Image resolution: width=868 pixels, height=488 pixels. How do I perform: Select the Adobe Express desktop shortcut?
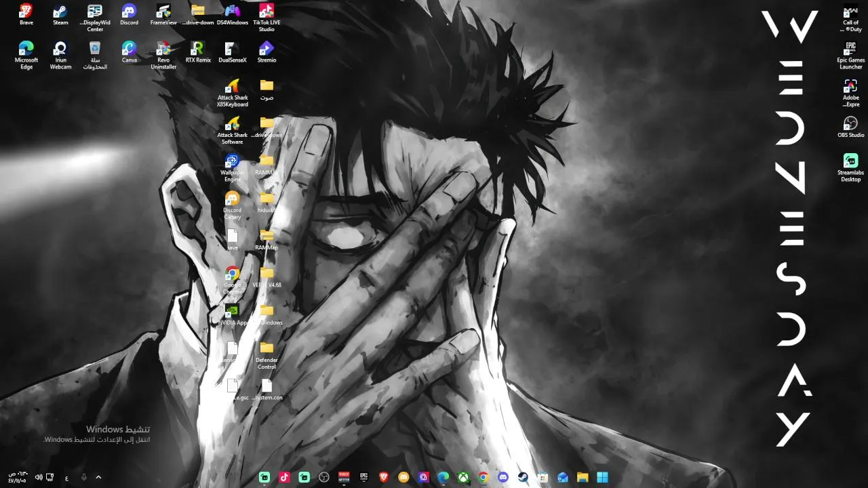(x=850, y=93)
